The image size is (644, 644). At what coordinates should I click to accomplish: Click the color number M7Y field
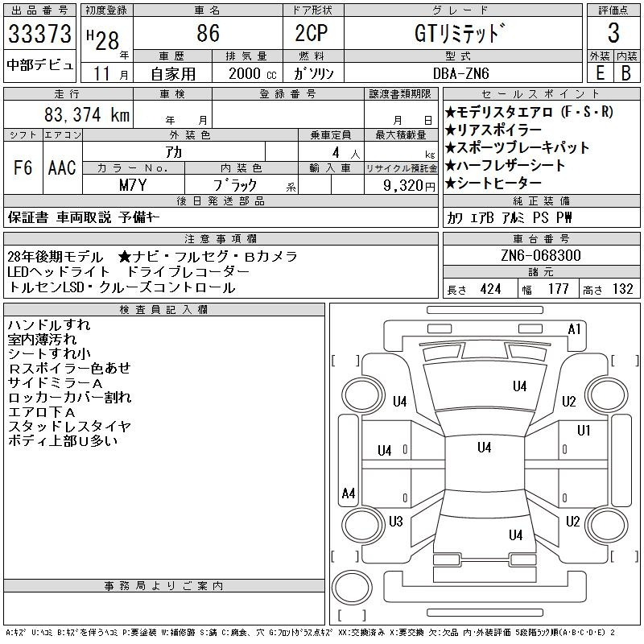point(133,184)
